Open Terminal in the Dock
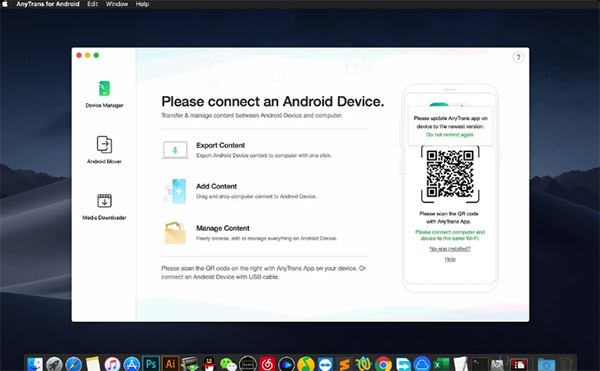Viewport: 600px width, 371px height. pos(479,364)
